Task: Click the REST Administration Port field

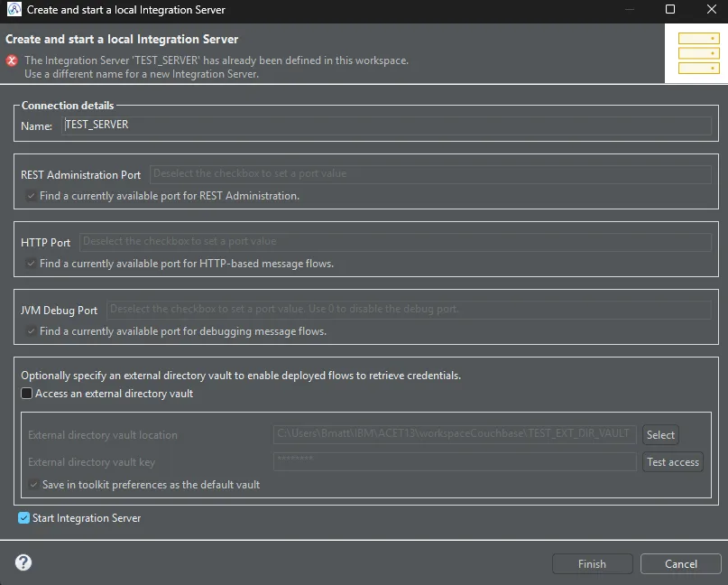Action: point(430,173)
